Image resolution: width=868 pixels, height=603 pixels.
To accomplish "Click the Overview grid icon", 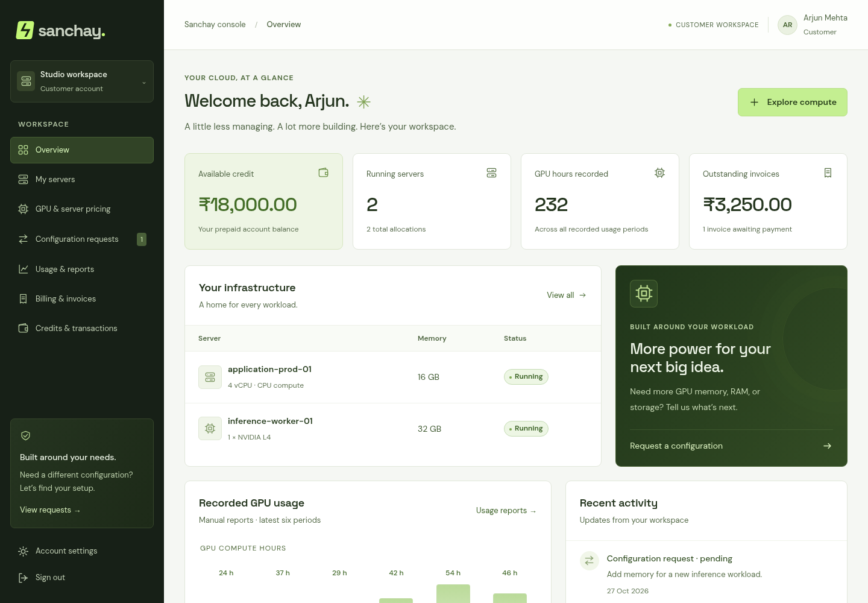I will tap(24, 150).
